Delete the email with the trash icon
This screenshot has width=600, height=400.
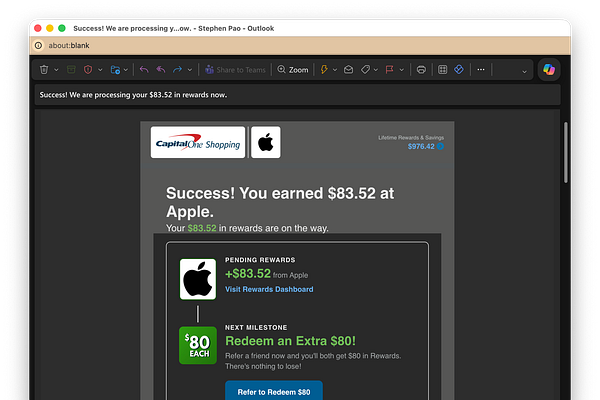pos(44,70)
